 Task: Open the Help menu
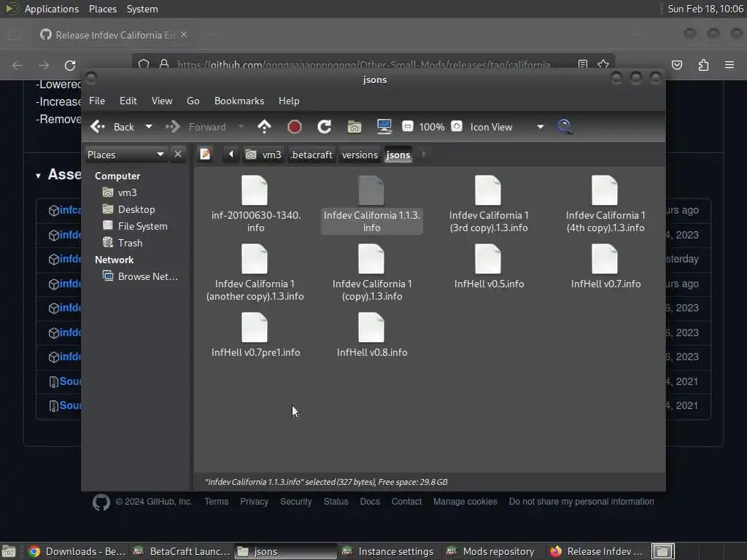289,101
